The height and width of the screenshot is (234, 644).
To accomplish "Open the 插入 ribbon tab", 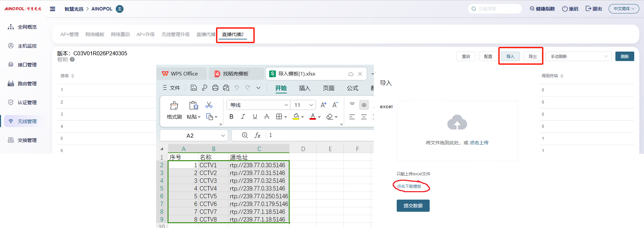I will [x=305, y=88].
